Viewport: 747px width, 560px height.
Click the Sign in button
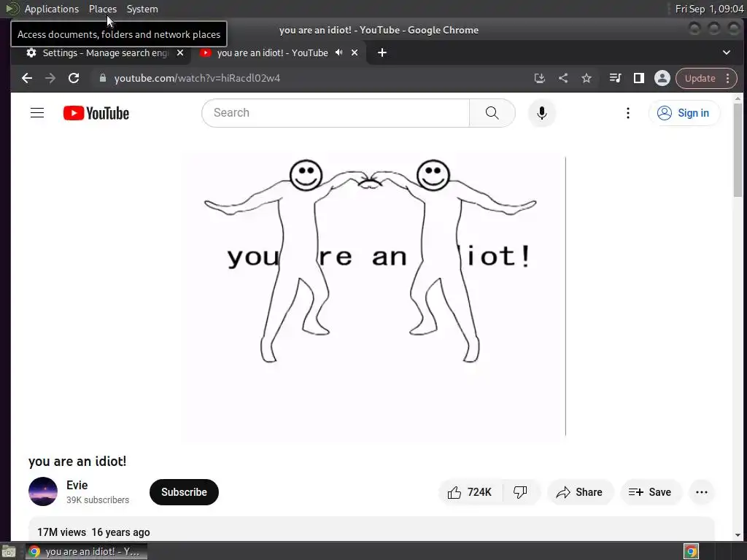coord(684,113)
